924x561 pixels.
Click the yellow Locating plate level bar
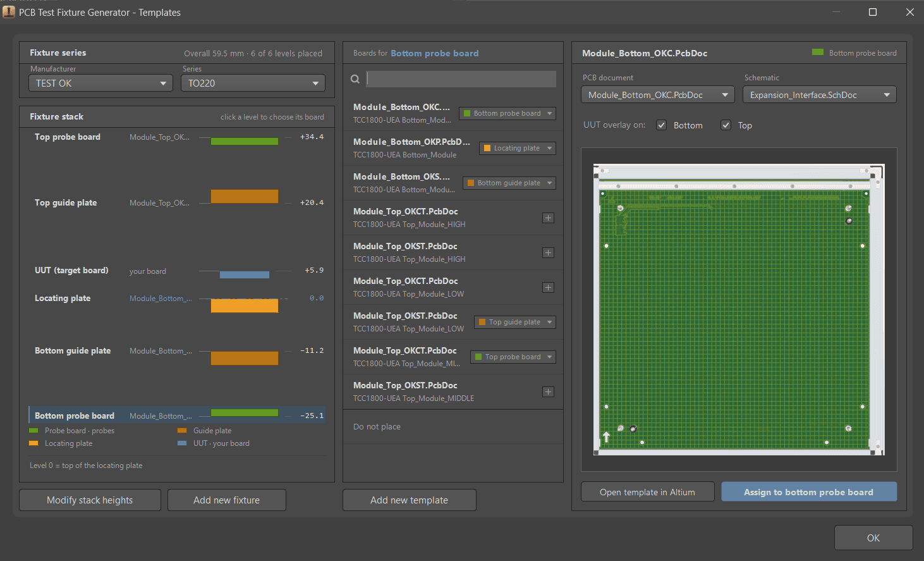click(244, 305)
